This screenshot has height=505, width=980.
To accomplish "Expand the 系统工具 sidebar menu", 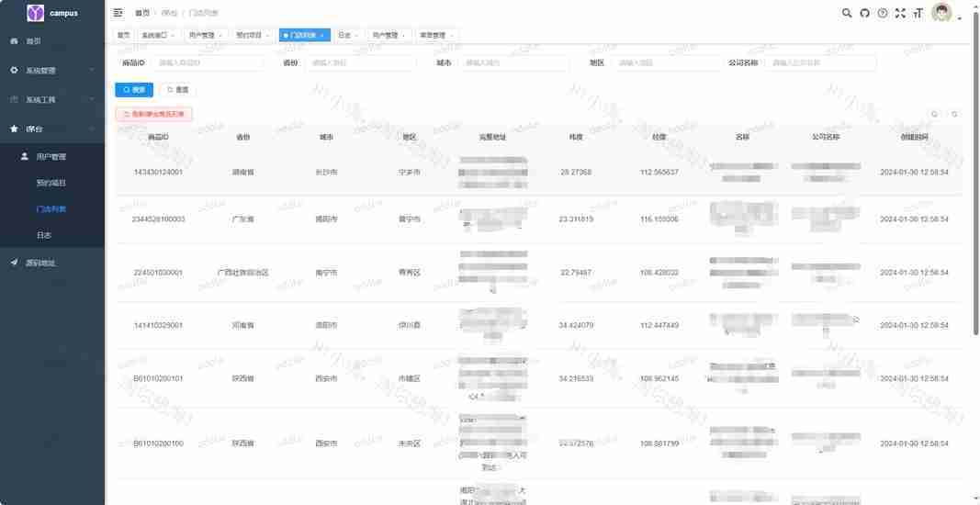I will (52, 99).
